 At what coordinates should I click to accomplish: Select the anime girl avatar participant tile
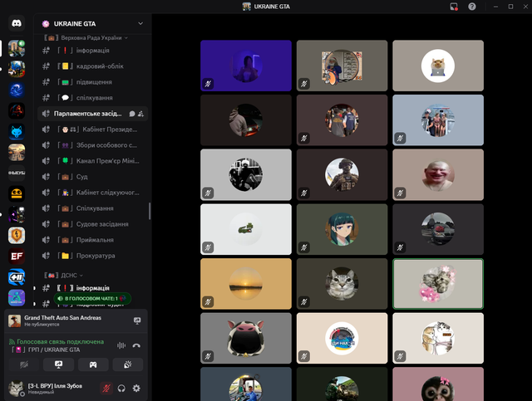pyautogui.click(x=342, y=229)
